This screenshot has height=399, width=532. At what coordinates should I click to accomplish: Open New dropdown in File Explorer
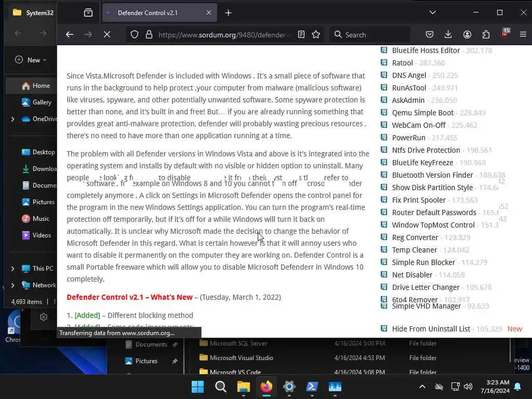click(31, 60)
